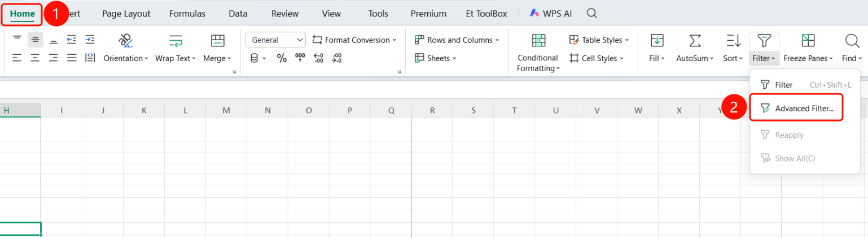The image size is (868, 238).
Task: Select column W header
Action: pos(638,110)
